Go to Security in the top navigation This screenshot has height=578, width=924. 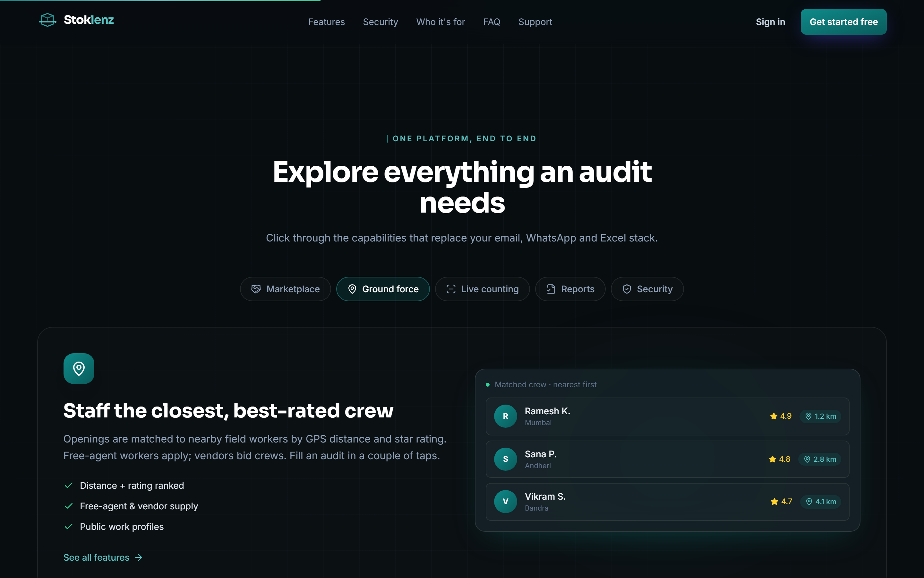380,22
